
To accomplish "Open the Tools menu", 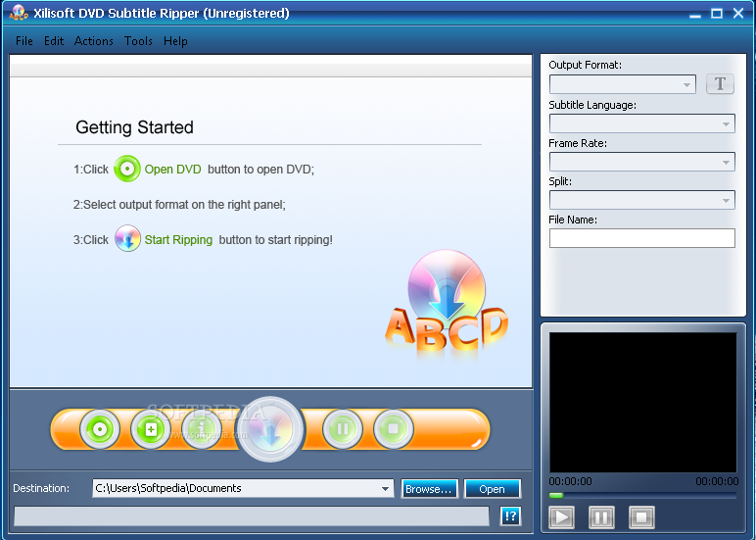I will pyautogui.click(x=138, y=41).
